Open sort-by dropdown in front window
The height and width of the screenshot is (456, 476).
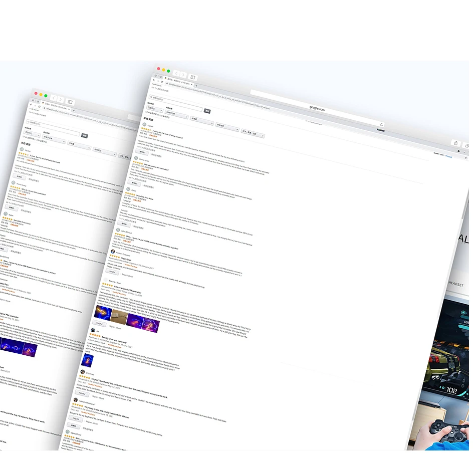(x=155, y=109)
